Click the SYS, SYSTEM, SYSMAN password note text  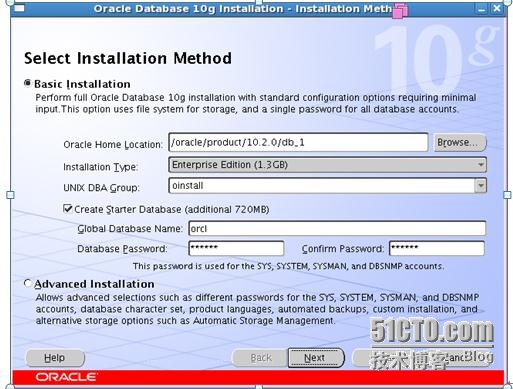point(288,266)
